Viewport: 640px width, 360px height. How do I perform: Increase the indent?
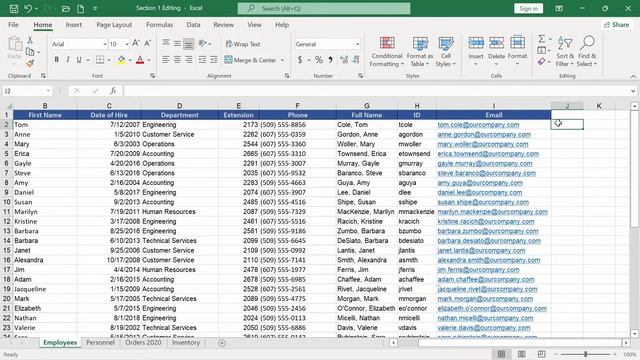click(213, 60)
